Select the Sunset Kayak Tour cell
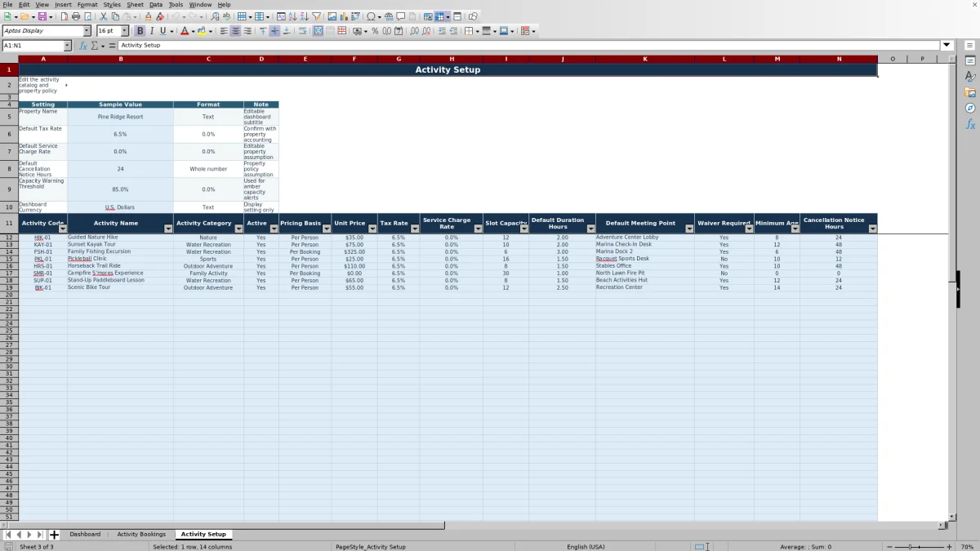 coord(120,244)
